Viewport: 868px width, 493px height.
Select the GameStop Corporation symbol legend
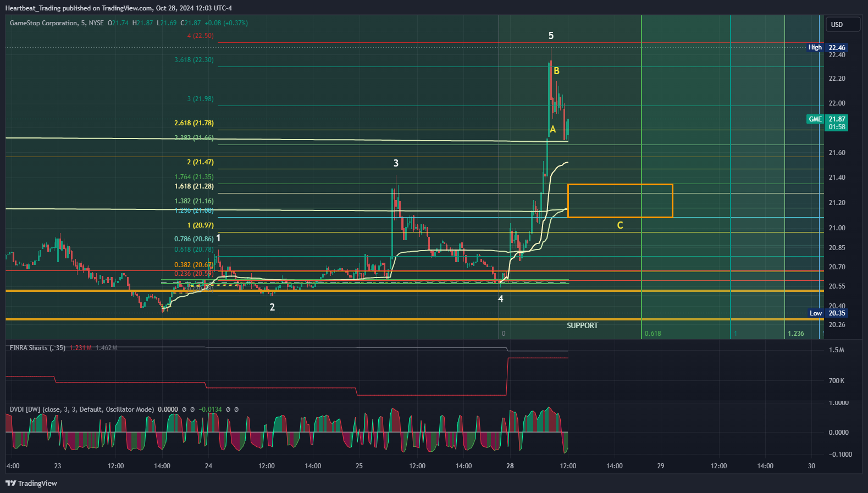[x=57, y=23]
